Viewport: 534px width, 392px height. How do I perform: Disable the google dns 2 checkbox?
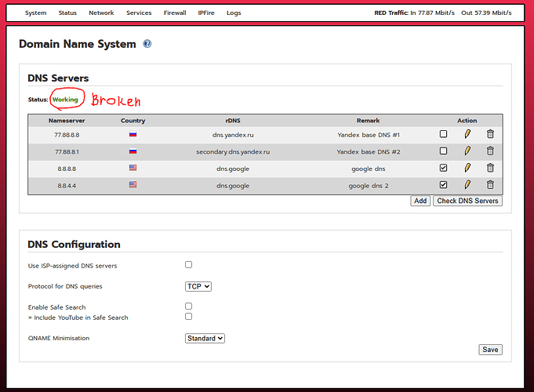pos(443,185)
